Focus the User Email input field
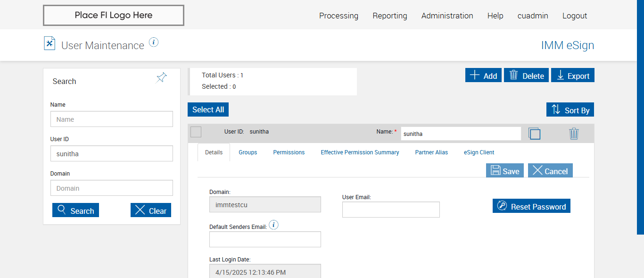The width and height of the screenshot is (644, 278). pyautogui.click(x=391, y=210)
